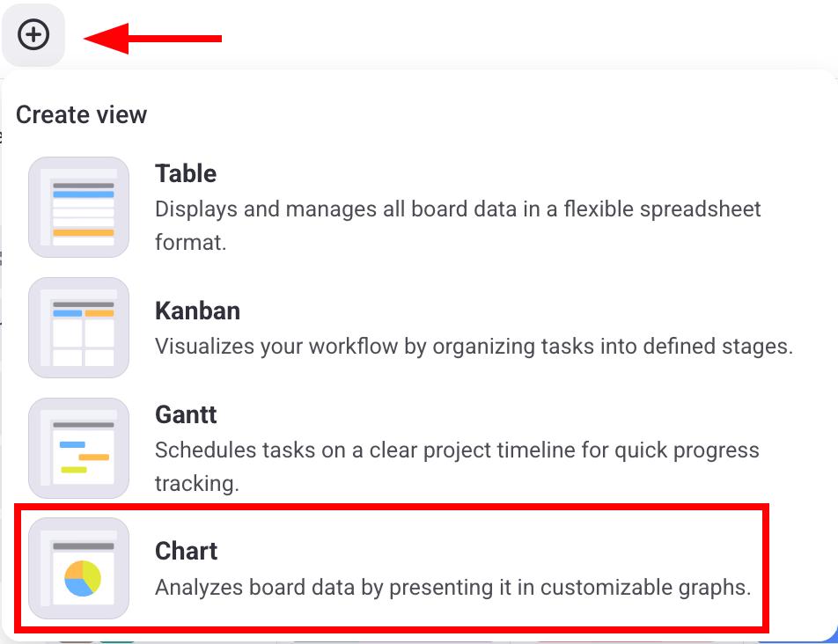Screen dimensions: 838x644
Task: Select the Kanban view board icon
Action: pyautogui.click(x=79, y=327)
